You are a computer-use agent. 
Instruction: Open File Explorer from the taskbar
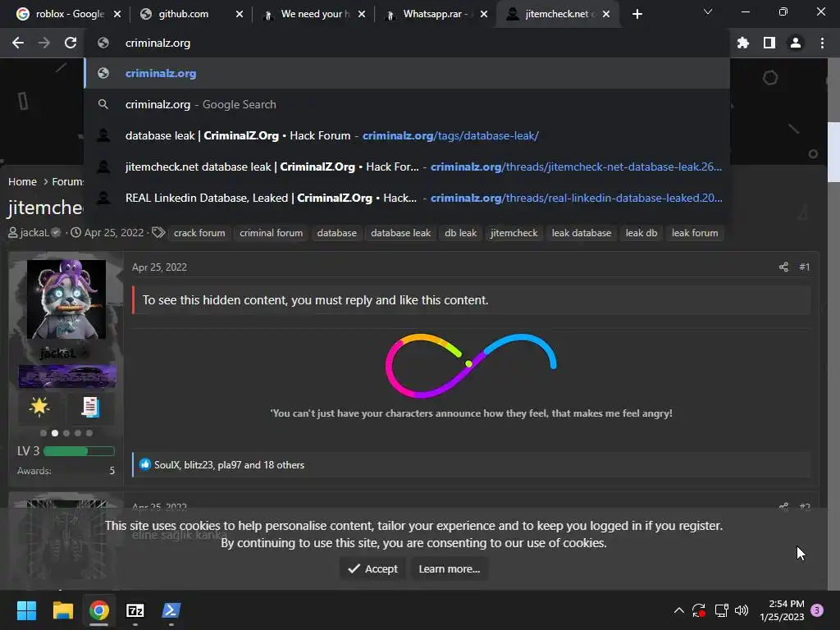(x=62, y=610)
